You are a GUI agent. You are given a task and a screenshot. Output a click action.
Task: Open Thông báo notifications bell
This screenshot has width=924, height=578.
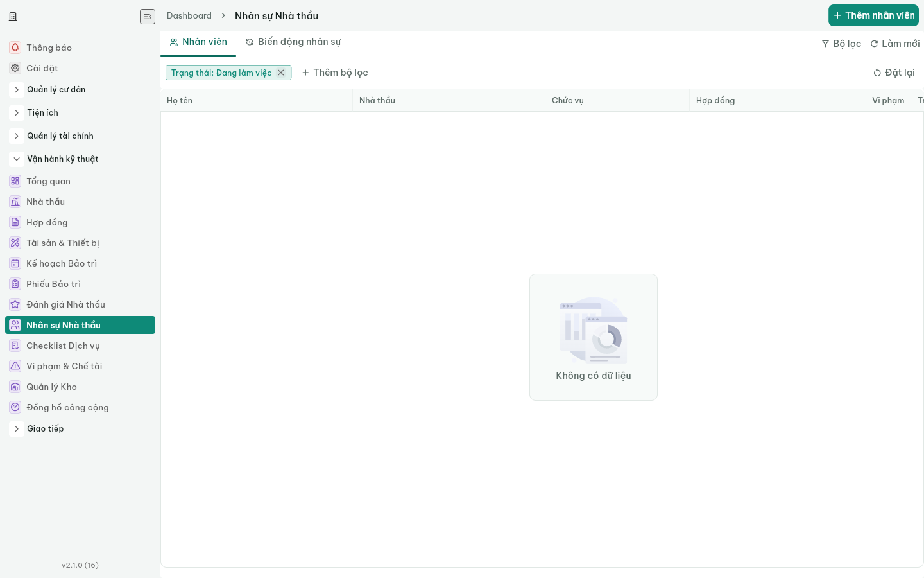point(80,48)
